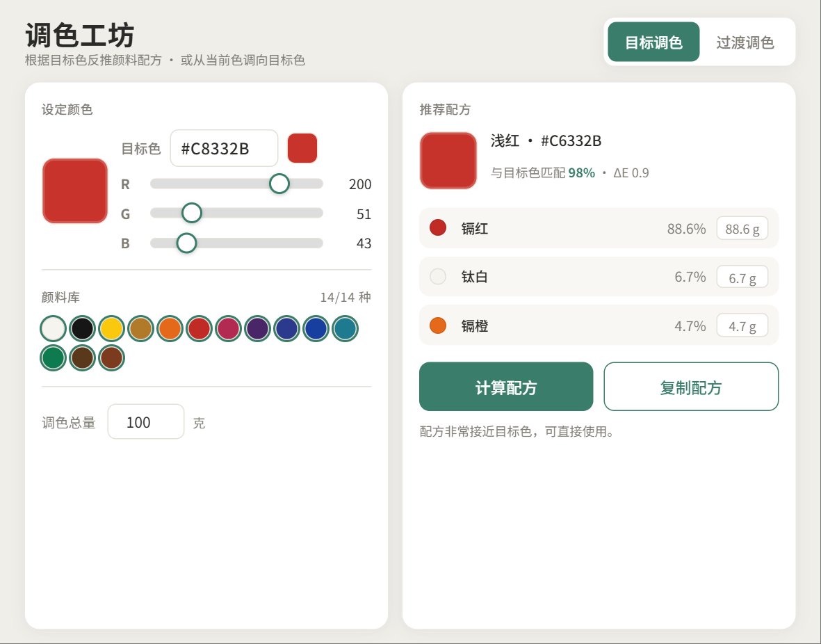821x644 pixels.
Task: Click the 调色总量 input showing 100
Action: [x=146, y=422]
